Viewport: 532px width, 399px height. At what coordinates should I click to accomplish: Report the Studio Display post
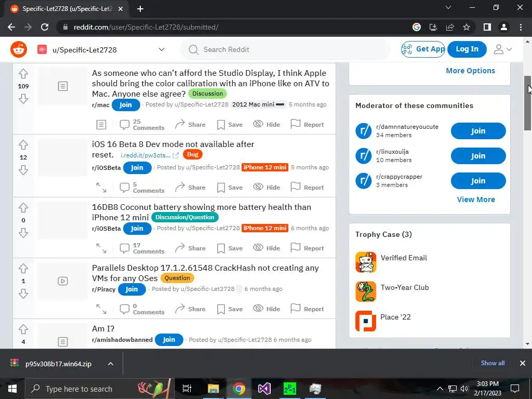[x=307, y=125]
